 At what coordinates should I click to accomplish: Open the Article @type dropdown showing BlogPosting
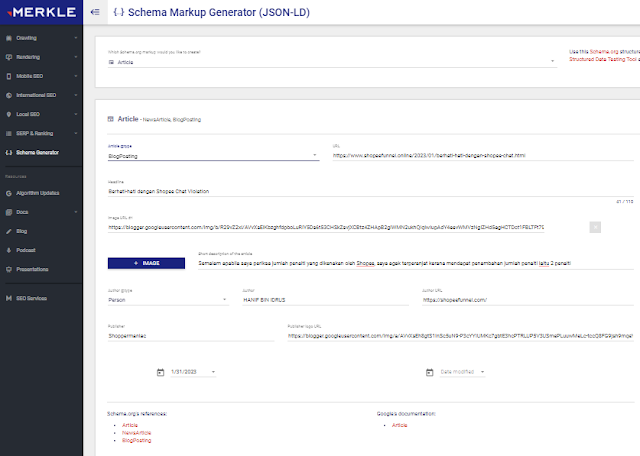pyautogui.click(x=213, y=156)
